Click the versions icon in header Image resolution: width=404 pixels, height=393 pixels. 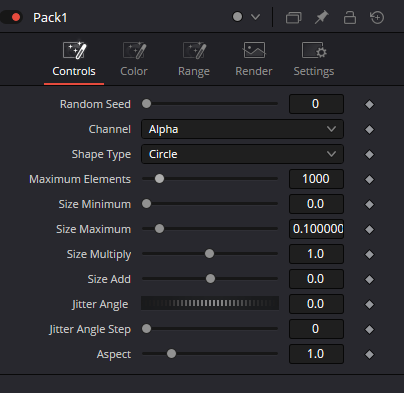(294, 17)
